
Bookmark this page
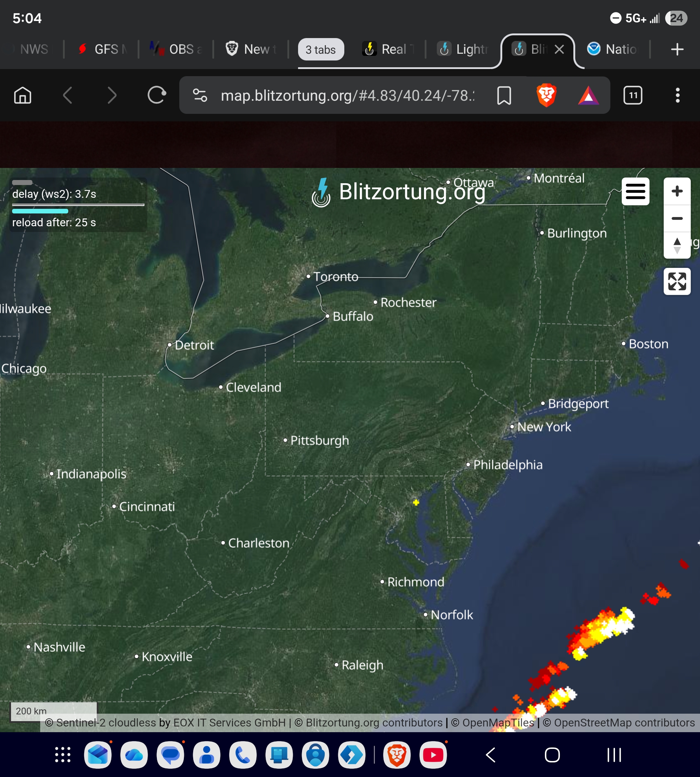pos(504,95)
